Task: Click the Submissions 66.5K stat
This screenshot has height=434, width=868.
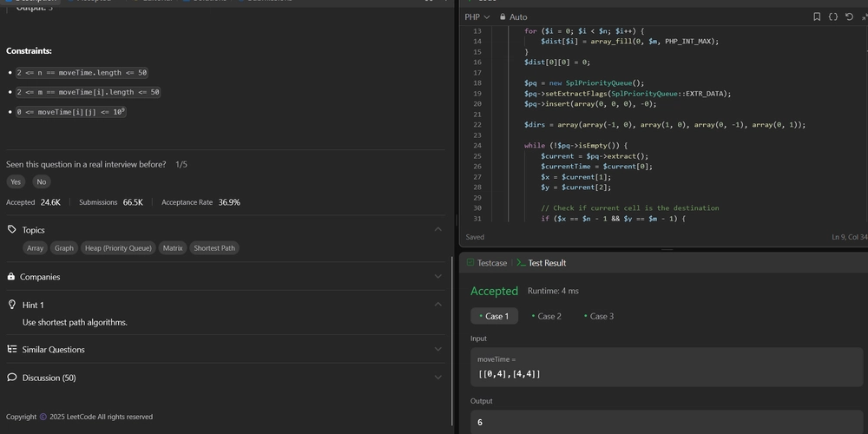Action: 111,202
